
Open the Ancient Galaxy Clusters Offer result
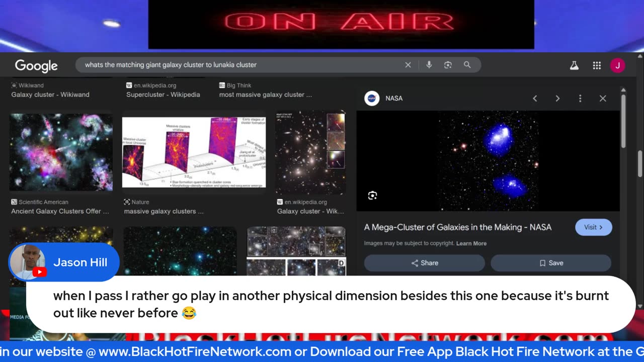point(60,211)
